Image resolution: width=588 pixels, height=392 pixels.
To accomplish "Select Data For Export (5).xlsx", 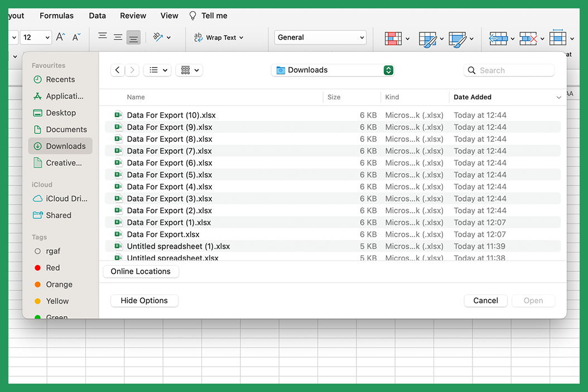I will click(168, 174).
